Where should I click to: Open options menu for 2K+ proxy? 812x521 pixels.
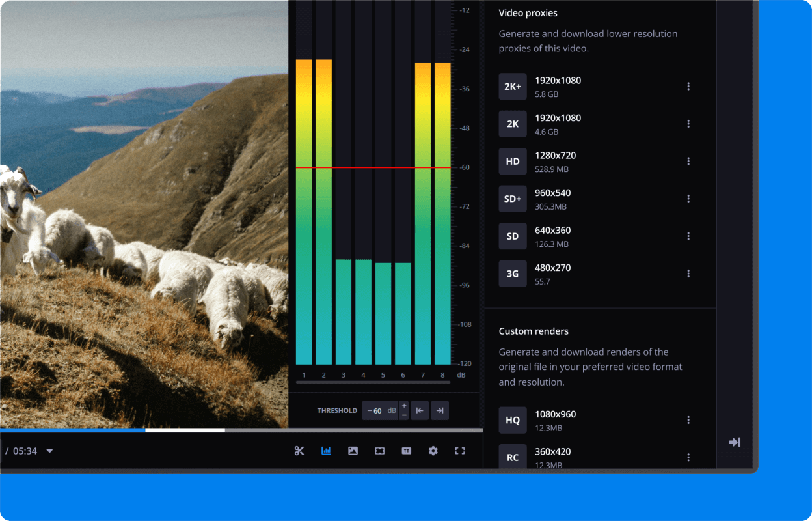(688, 87)
